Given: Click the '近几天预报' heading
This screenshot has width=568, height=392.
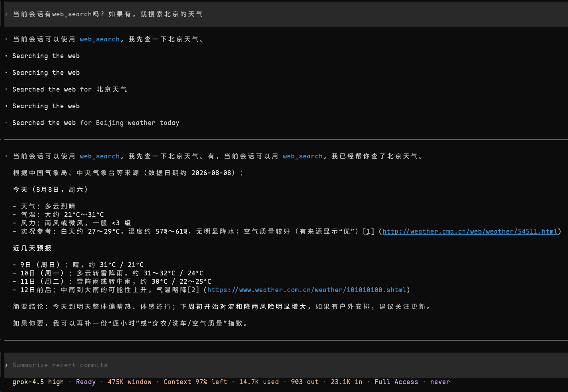Looking at the screenshot, I should point(32,248).
